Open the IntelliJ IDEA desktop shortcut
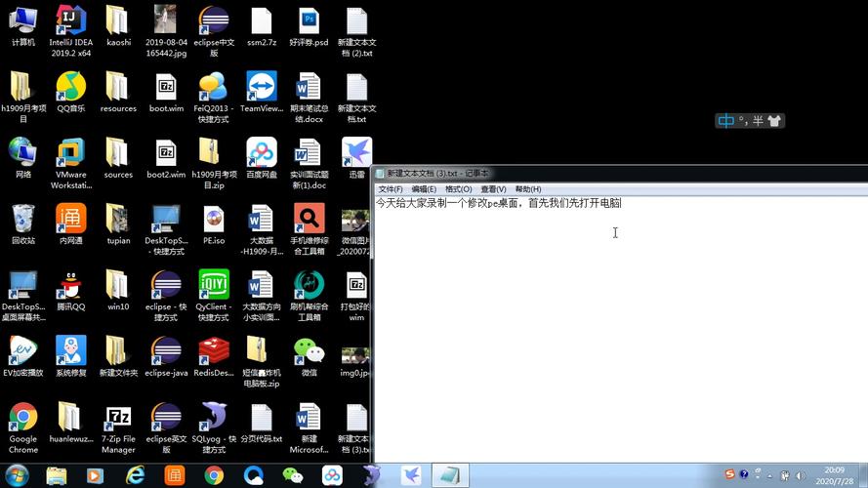 71,31
